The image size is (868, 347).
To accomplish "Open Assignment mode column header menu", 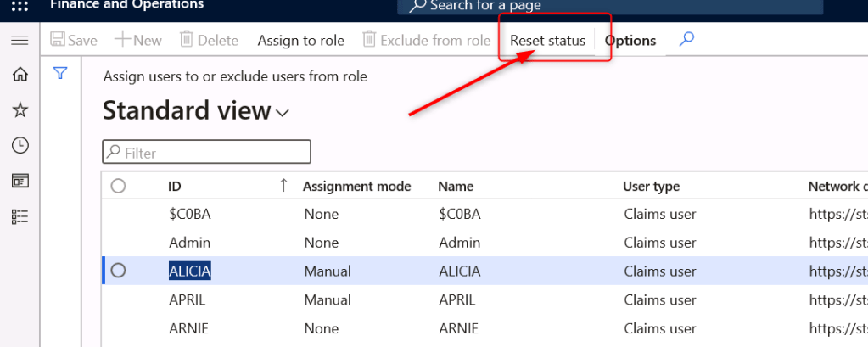I will (356, 186).
